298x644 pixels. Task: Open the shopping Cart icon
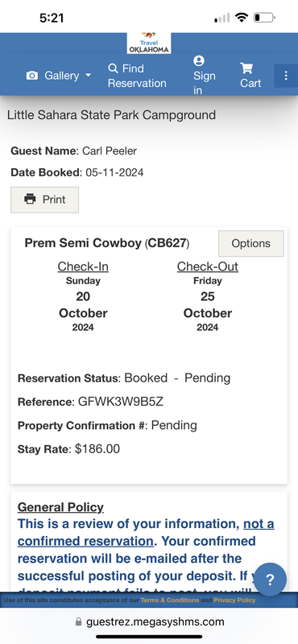(246, 68)
